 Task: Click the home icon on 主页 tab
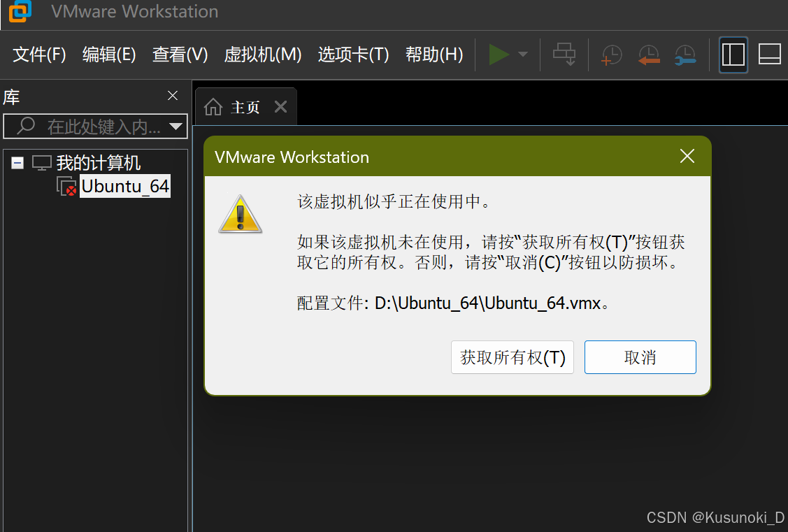[x=213, y=106]
